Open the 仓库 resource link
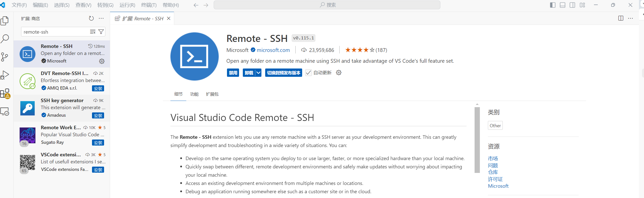The height and width of the screenshot is (198, 644). pyautogui.click(x=493, y=172)
